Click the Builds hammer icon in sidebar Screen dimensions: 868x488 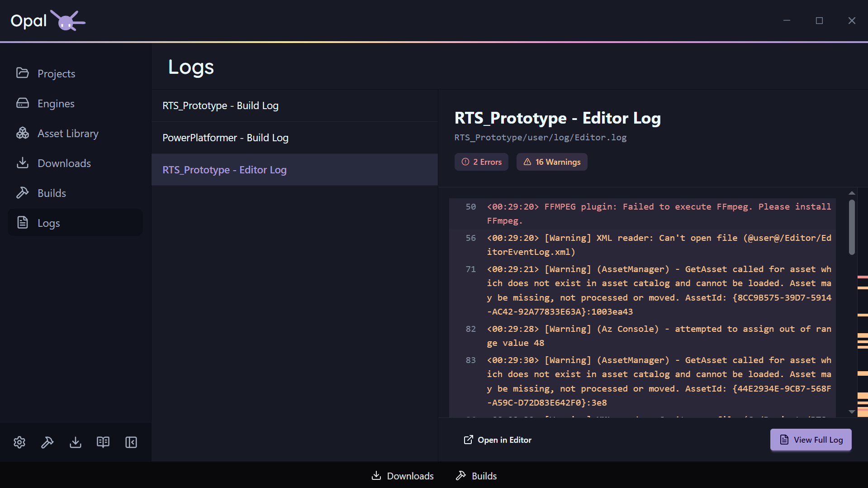[23, 193]
